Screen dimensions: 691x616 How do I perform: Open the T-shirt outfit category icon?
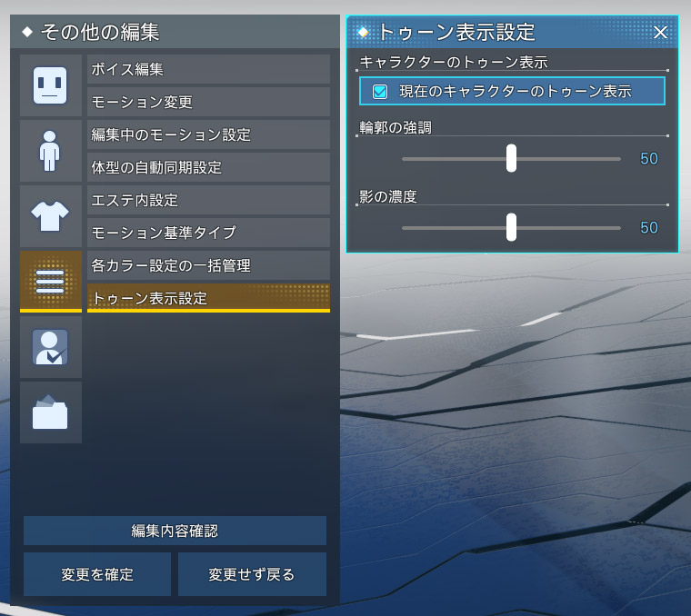click(51, 216)
